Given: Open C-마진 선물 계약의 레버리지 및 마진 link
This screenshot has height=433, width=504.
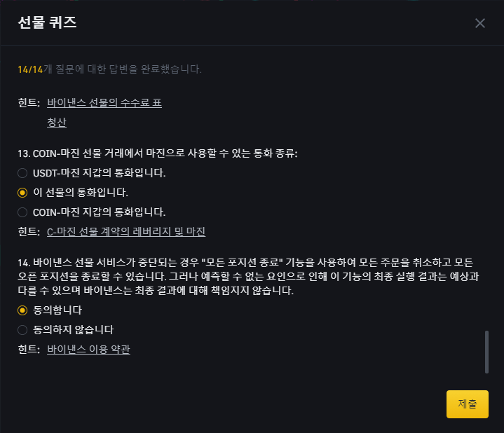Looking at the screenshot, I should [x=126, y=232].
